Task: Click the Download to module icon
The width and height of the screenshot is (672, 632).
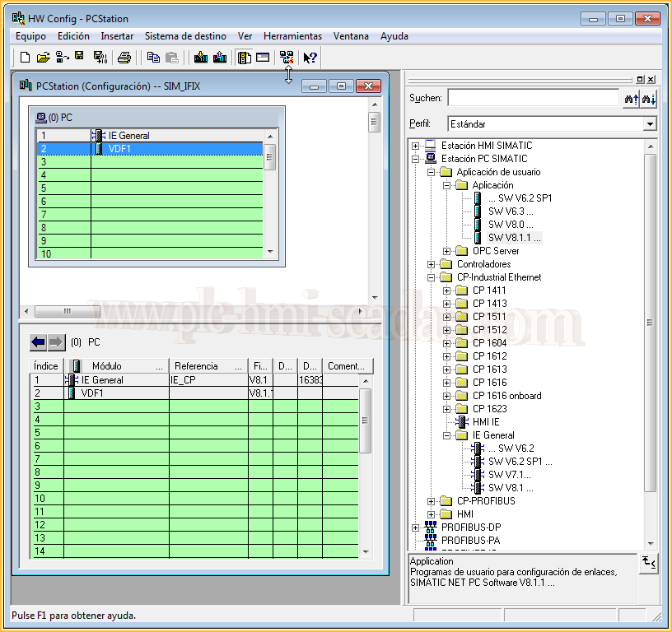Action: [200, 58]
